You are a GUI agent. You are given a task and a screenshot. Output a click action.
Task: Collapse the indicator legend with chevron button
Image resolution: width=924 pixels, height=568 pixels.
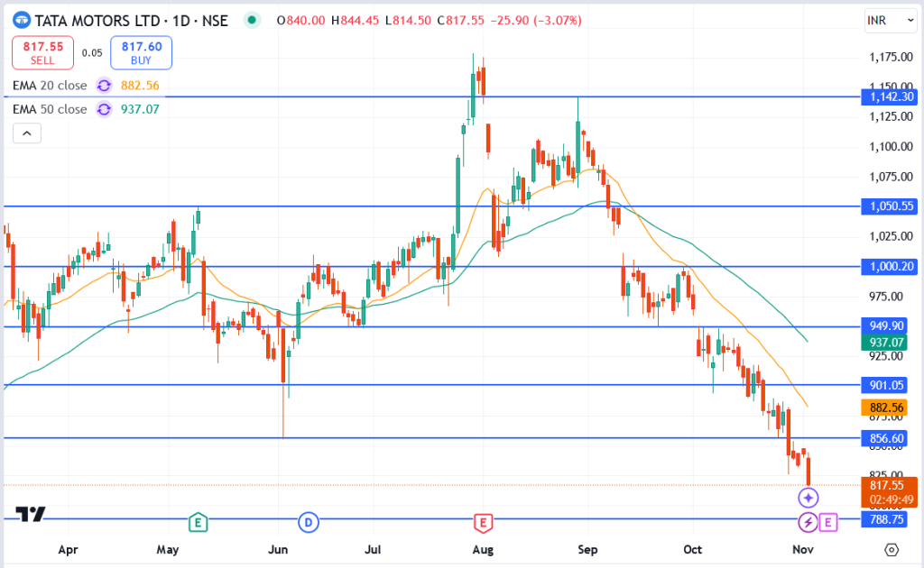tap(27, 133)
